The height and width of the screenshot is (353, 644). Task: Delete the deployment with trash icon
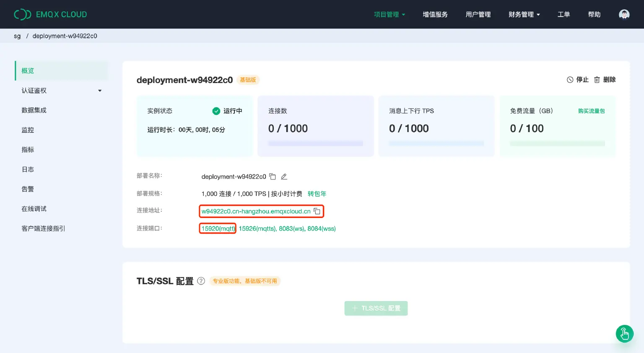pyautogui.click(x=605, y=80)
